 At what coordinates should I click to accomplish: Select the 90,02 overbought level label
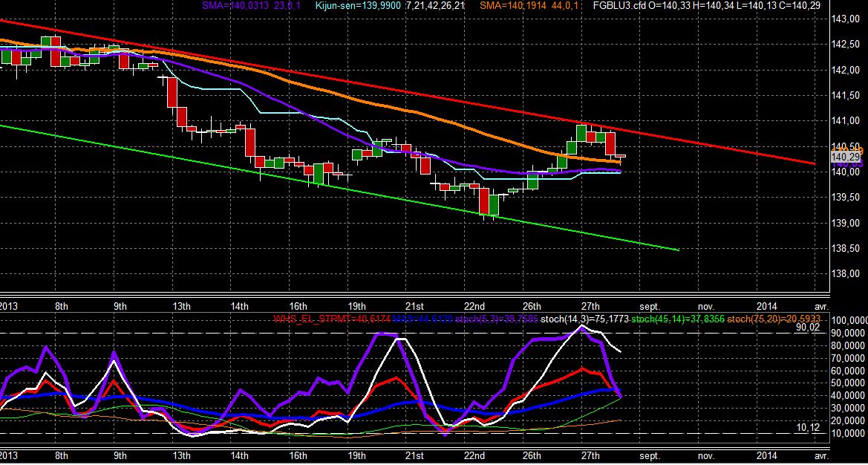(x=808, y=328)
